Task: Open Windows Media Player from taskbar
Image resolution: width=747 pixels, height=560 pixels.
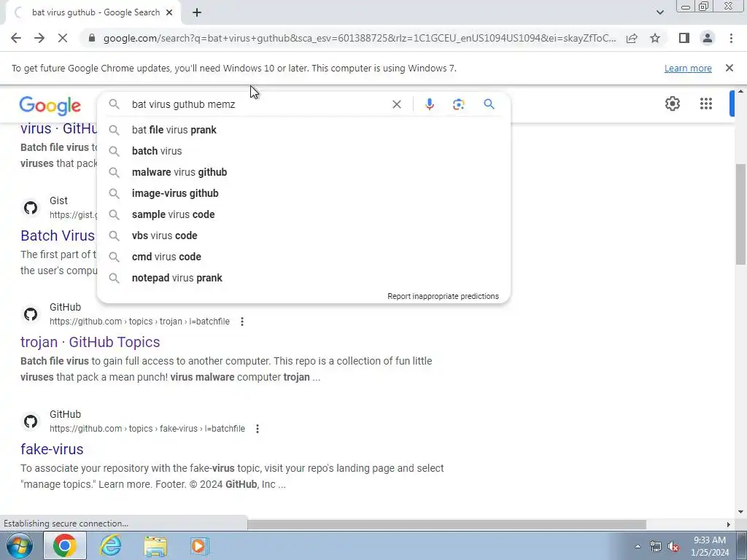Action: tap(200, 545)
